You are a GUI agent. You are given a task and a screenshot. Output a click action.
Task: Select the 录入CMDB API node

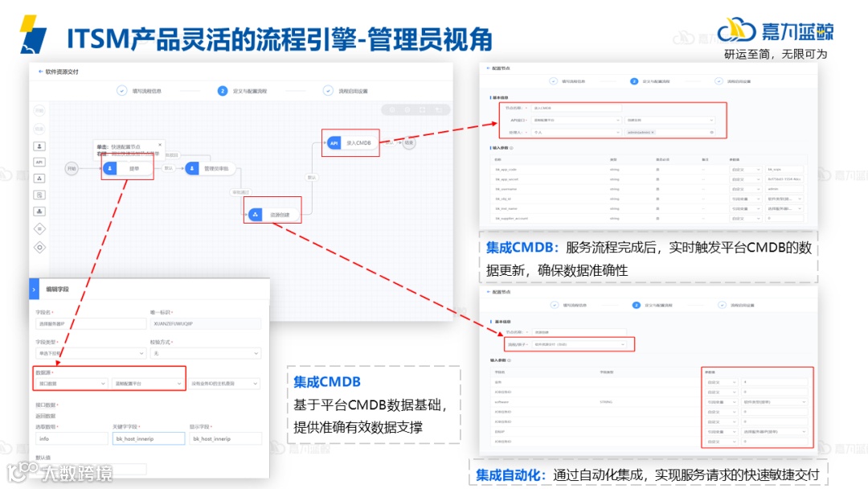(x=351, y=143)
